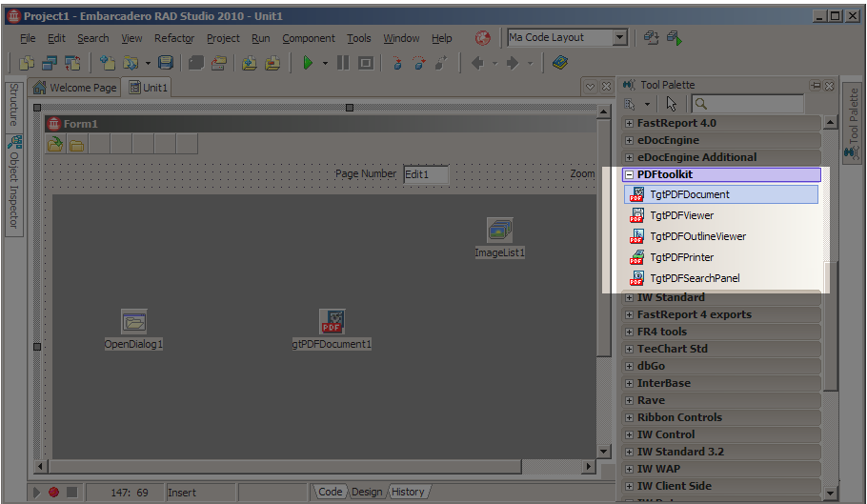The image size is (867, 504).
Task: Open the Ma Code Layout dropdown
Action: click(620, 37)
